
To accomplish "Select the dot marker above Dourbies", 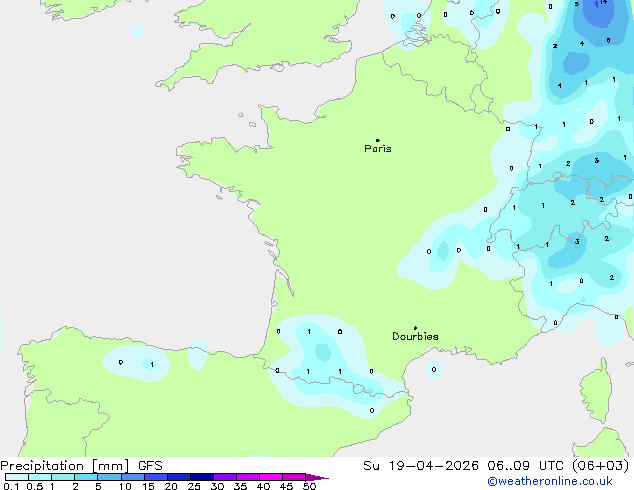I will point(415,328).
